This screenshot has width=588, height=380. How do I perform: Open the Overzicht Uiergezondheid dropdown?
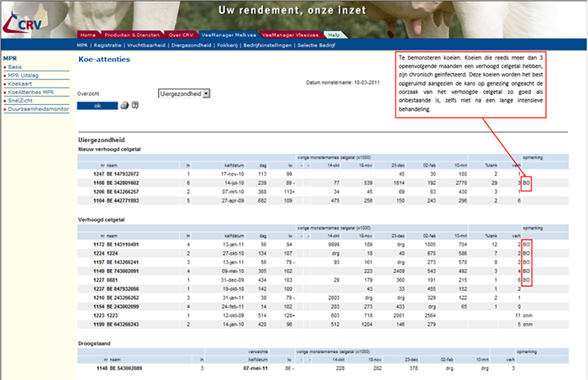click(x=186, y=94)
